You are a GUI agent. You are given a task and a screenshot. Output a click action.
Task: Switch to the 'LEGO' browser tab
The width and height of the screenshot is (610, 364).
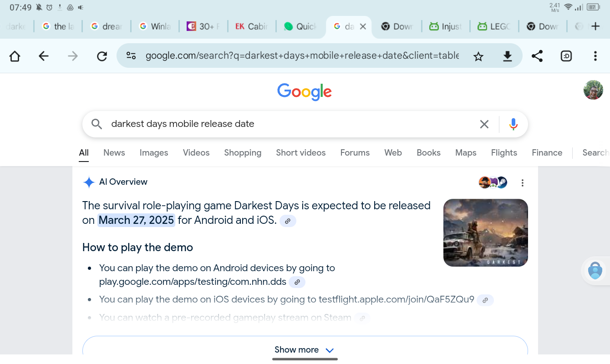click(x=494, y=26)
